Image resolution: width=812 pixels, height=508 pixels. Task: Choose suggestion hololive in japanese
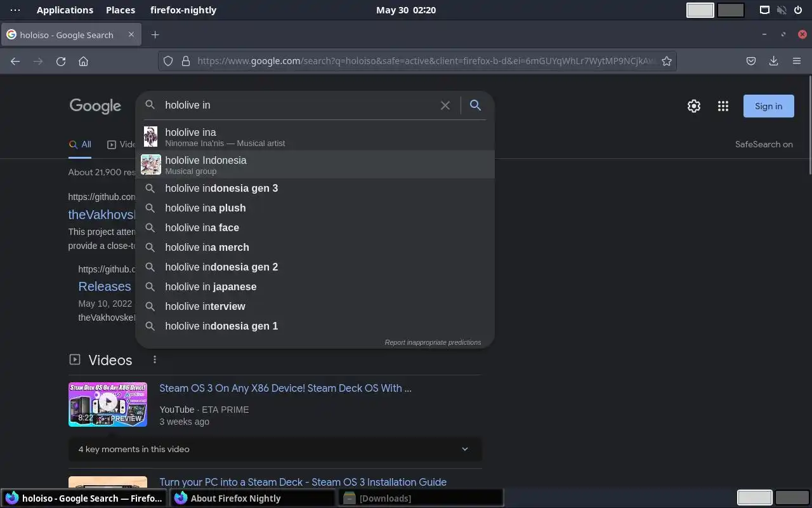pos(315,286)
